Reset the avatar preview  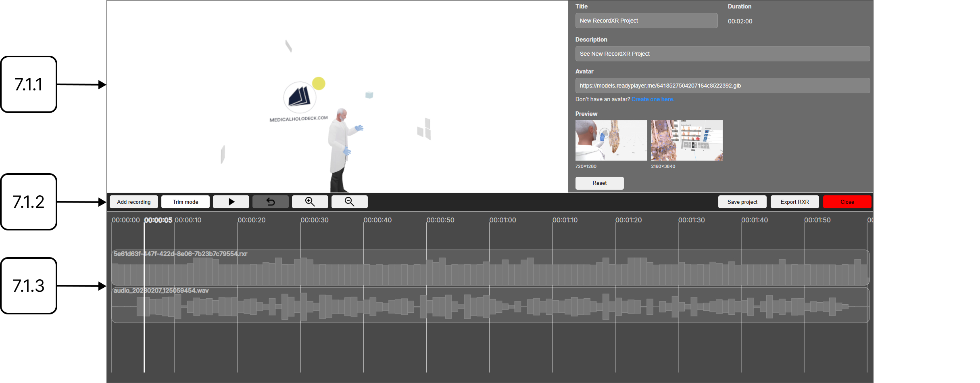(x=599, y=183)
